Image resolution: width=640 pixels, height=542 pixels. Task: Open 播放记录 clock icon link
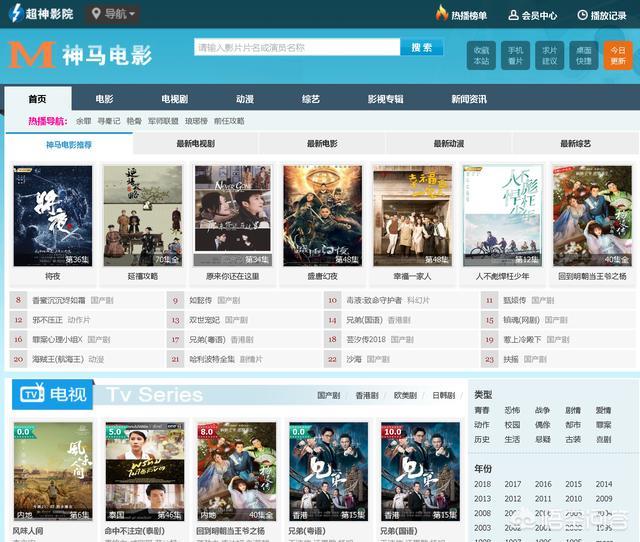pyautogui.click(x=602, y=16)
